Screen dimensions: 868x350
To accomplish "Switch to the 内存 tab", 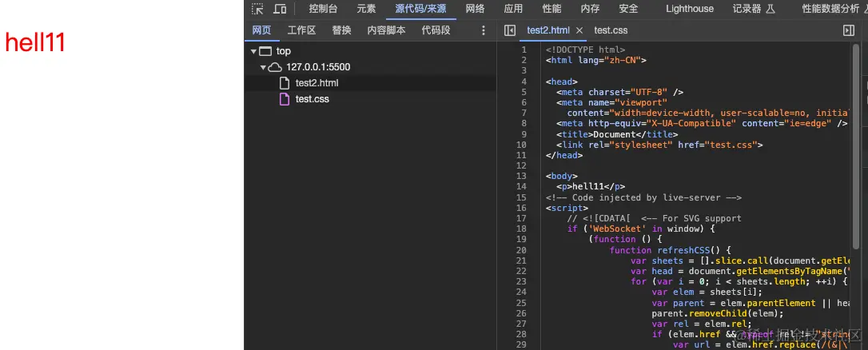I will (590, 9).
